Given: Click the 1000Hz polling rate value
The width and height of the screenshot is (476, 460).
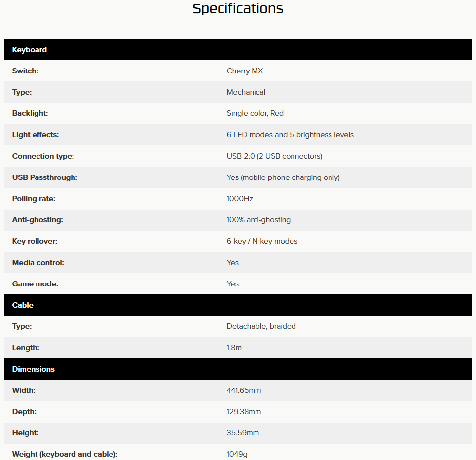Looking at the screenshot, I should tap(240, 199).
